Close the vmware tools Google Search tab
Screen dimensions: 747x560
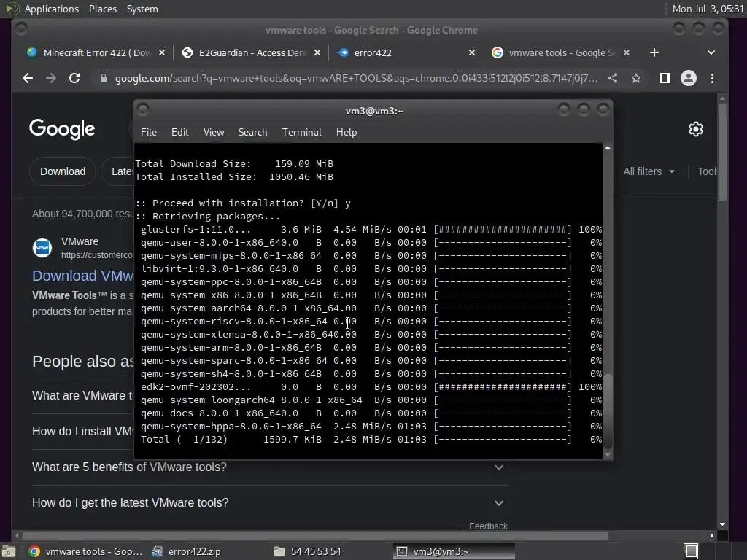pos(627,52)
